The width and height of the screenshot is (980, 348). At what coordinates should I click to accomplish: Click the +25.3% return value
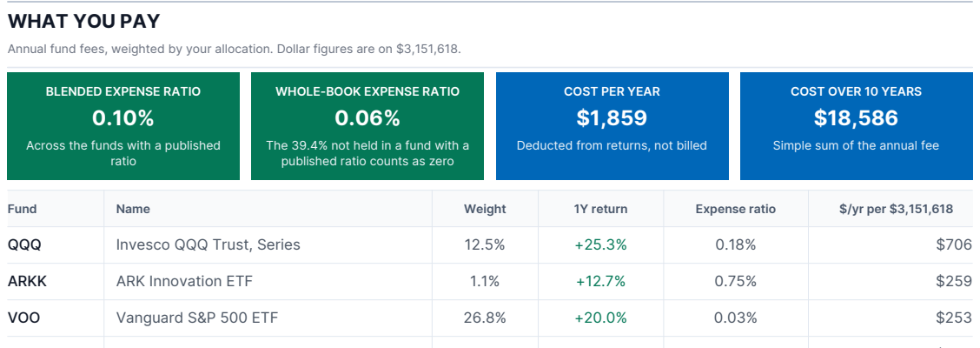tap(600, 244)
